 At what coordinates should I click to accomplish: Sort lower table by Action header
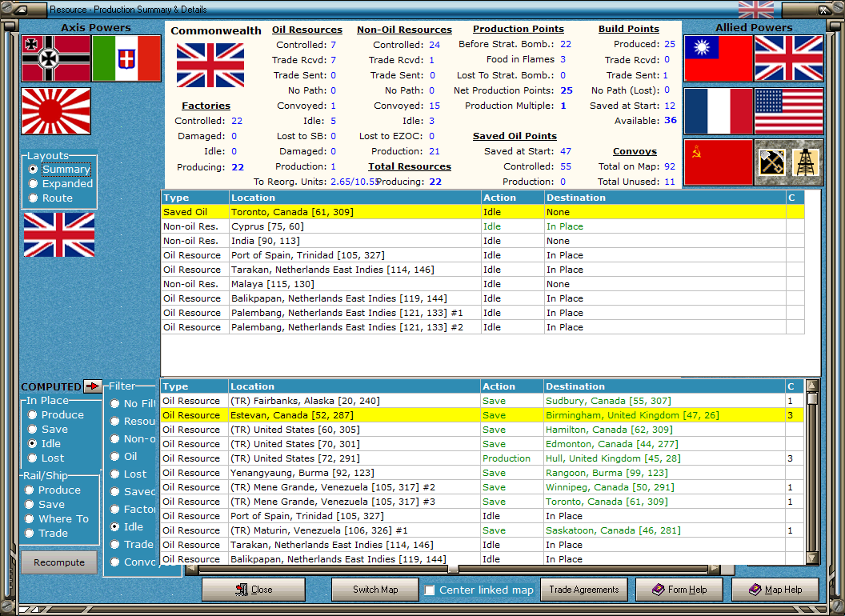[x=511, y=386]
